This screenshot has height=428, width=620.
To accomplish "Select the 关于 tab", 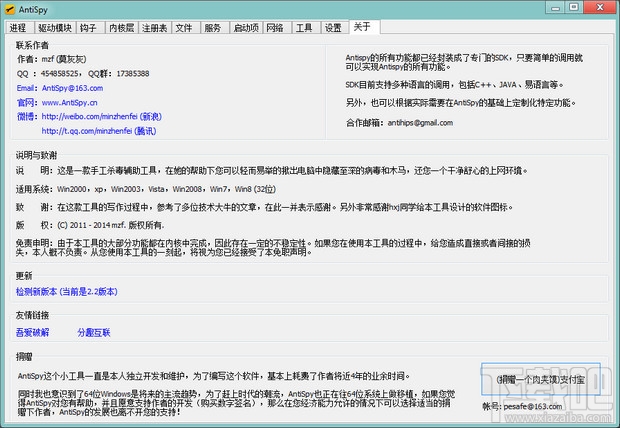I will tap(365, 27).
